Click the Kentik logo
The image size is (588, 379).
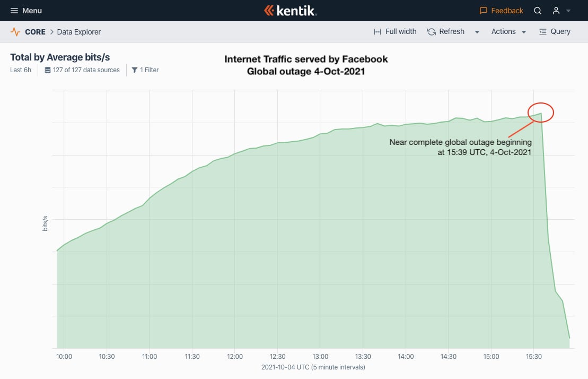click(290, 11)
